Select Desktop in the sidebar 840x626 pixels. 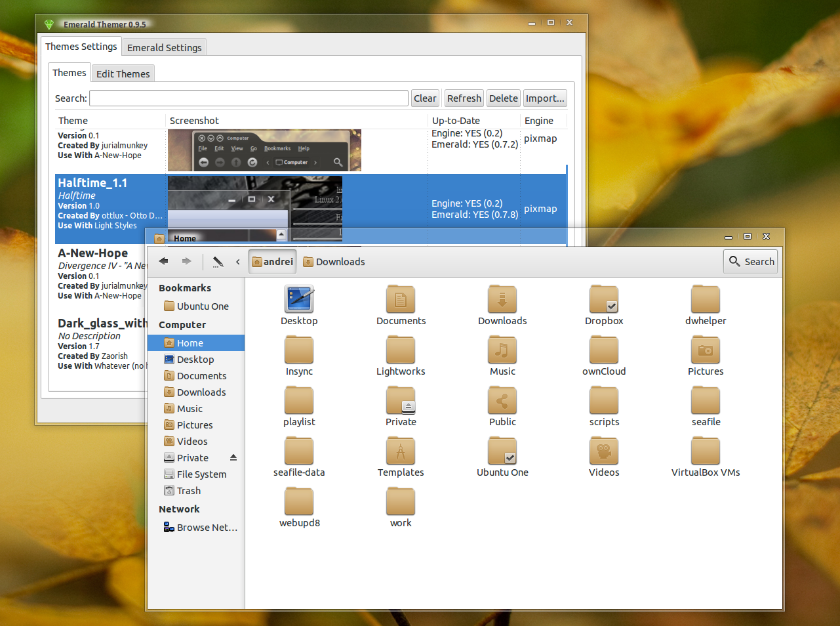[x=195, y=359]
